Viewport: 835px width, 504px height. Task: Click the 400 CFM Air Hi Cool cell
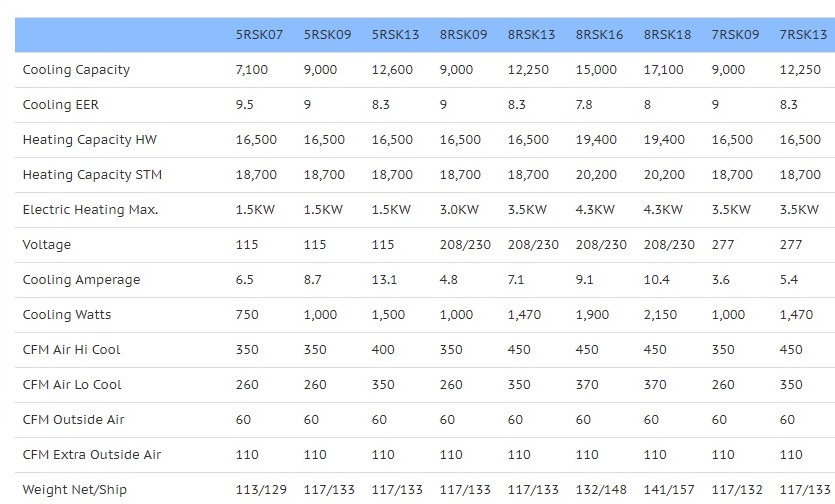pos(383,349)
